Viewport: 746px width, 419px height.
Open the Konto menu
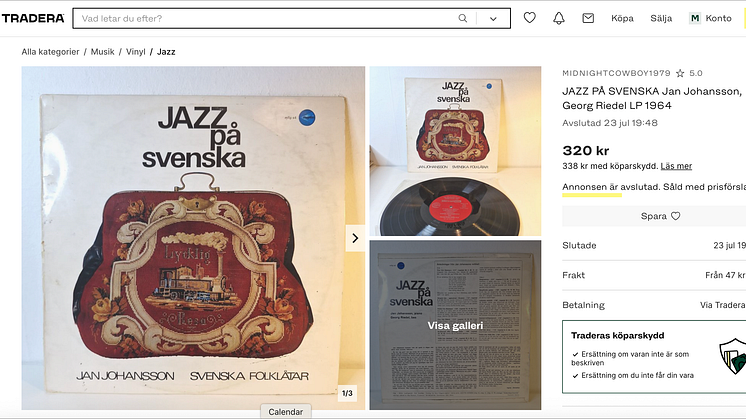tap(718, 18)
